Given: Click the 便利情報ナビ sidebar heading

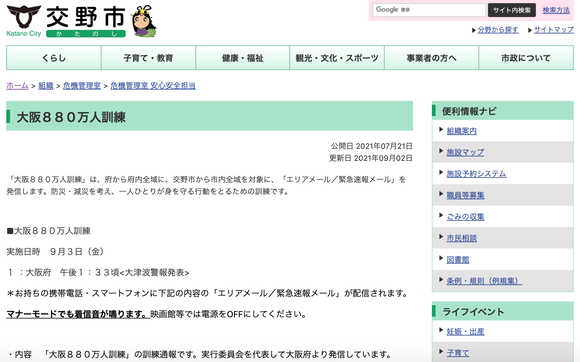Looking at the screenshot, I should 469,111.
